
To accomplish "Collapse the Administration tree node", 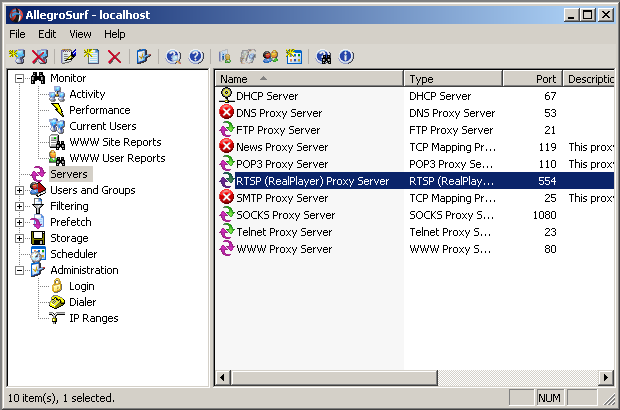I will (19, 270).
